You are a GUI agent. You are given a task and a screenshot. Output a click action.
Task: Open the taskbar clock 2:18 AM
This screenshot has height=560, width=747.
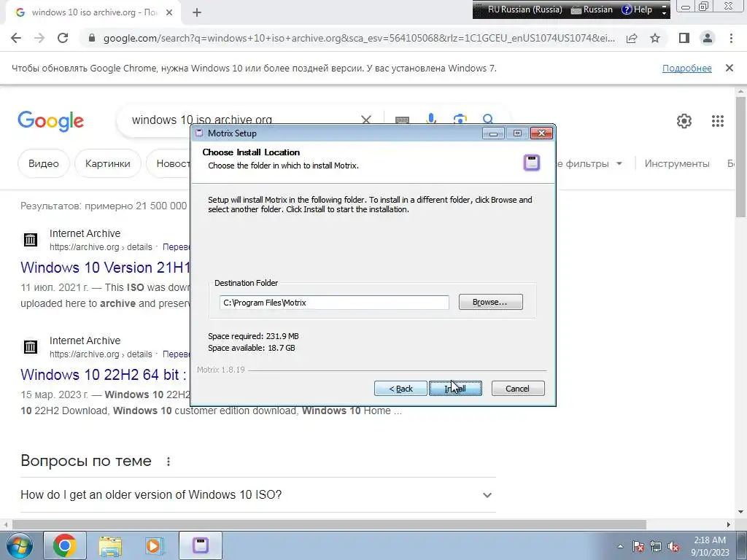pos(710,545)
